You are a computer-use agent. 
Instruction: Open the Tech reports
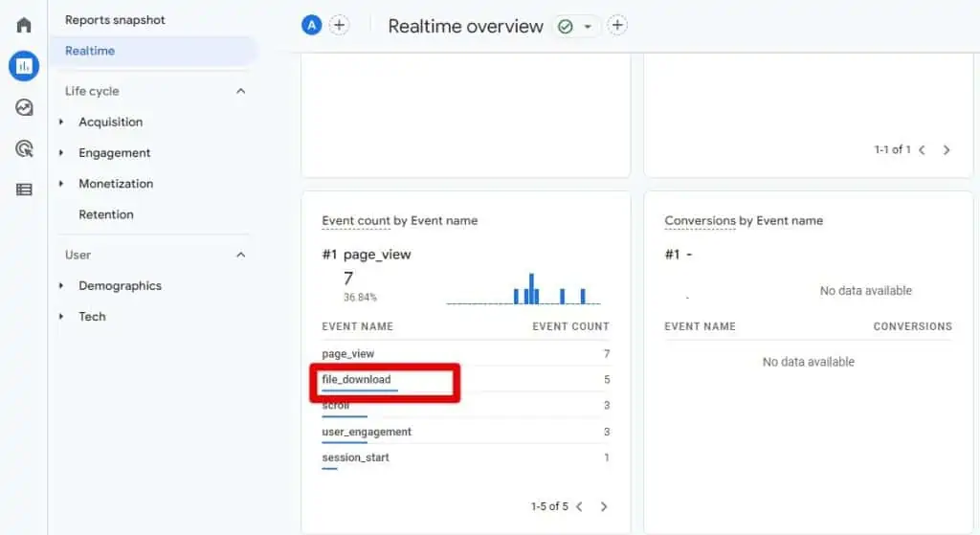click(x=92, y=316)
